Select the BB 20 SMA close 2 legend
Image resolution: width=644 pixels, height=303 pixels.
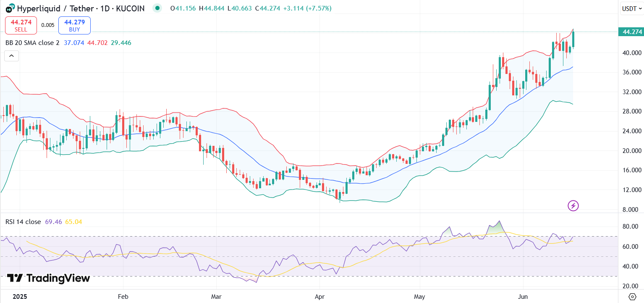pyautogui.click(x=32, y=43)
